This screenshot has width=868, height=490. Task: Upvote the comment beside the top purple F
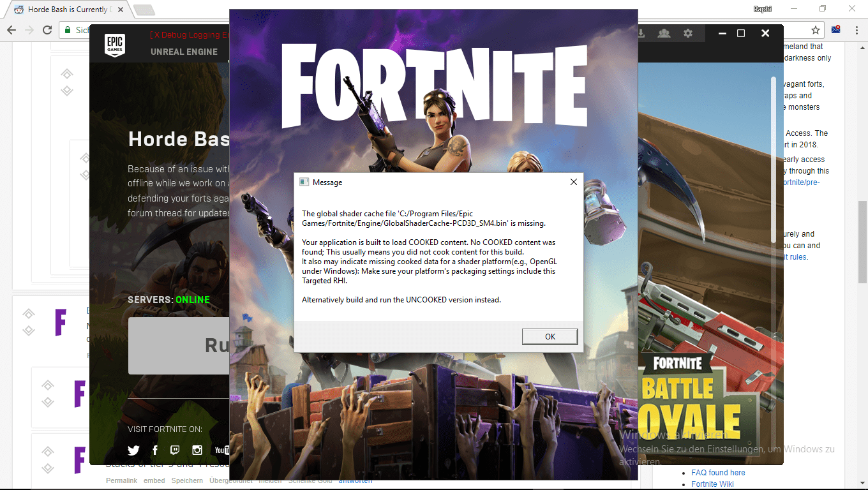pos(28,313)
